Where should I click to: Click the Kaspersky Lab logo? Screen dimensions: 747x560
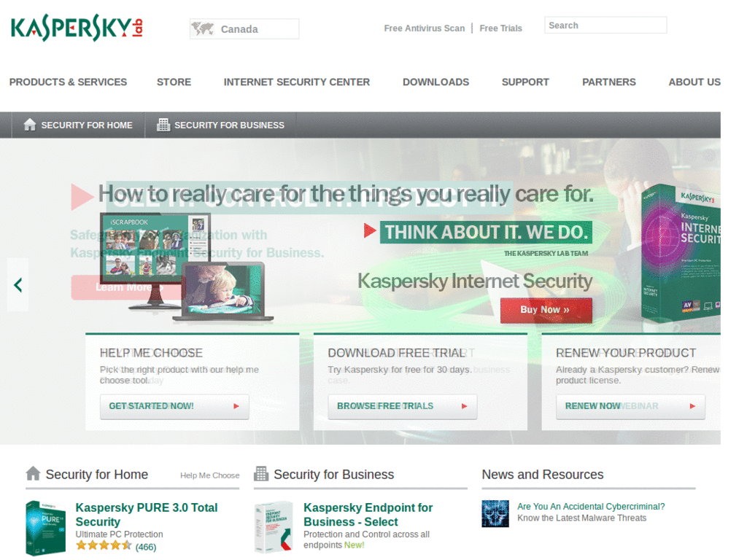(x=76, y=28)
